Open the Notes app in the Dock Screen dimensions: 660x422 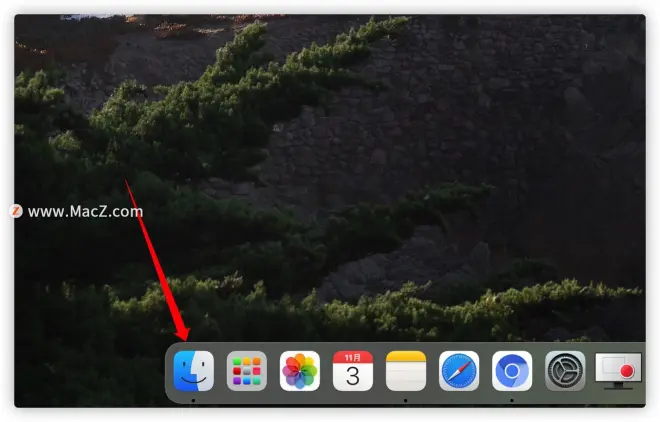[406, 371]
